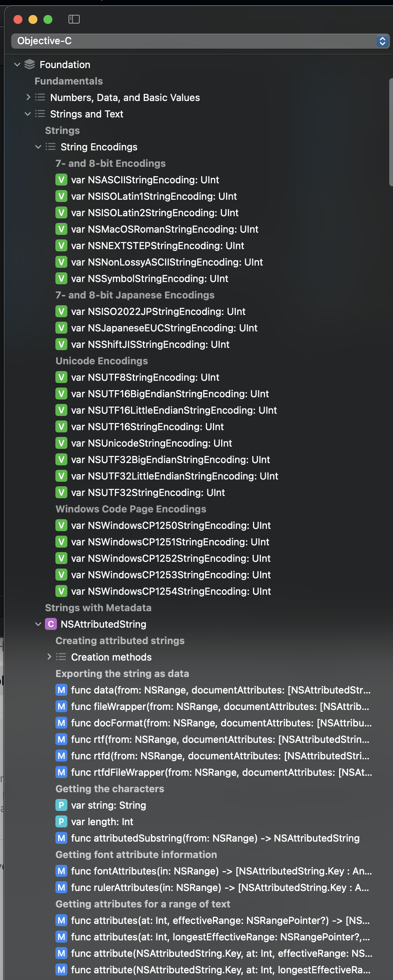Click the P icon beside var string
The width and height of the screenshot is (393, 980).
pos(61,805)
